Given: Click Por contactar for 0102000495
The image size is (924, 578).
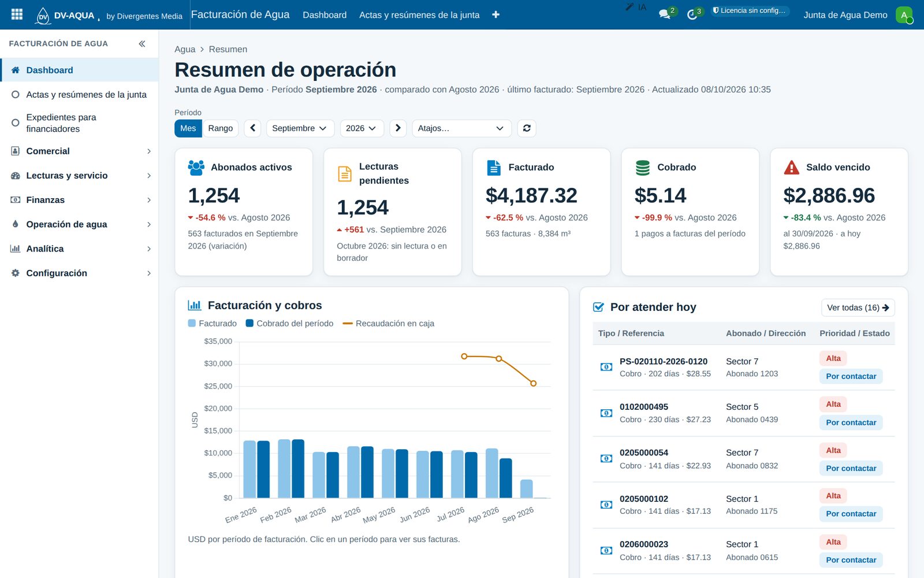Looking at the screenshot, I should tap(851, 423).
